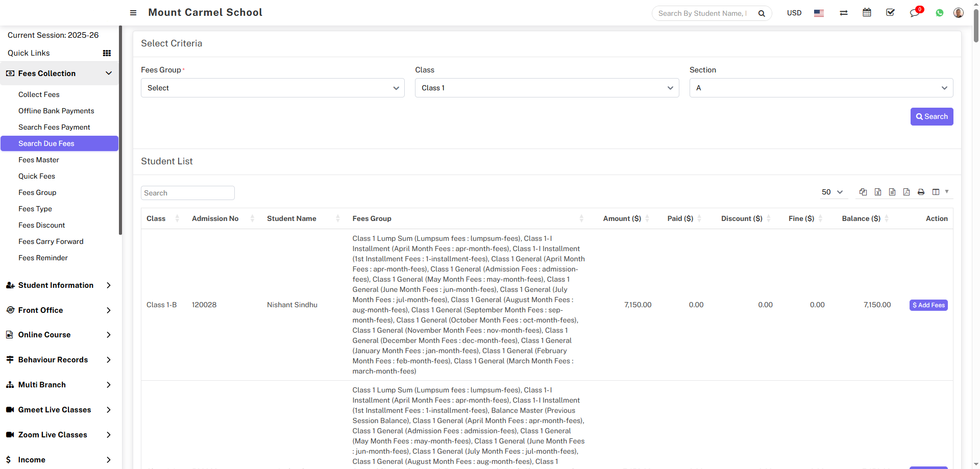Screen dimensions: 980x469
Task: Print the student list
Action: (x=920, y=192)
